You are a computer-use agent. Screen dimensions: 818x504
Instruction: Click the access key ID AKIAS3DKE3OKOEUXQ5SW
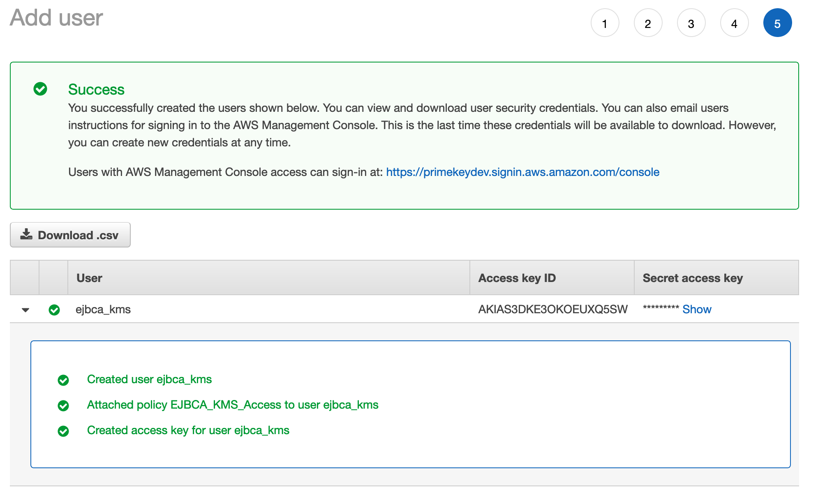[552, 310]
